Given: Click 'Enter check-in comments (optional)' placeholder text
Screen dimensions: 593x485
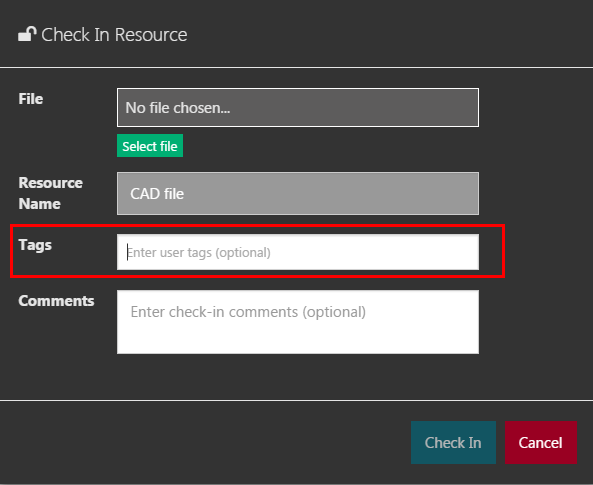Looking at the screenshot, I should 248,312.
